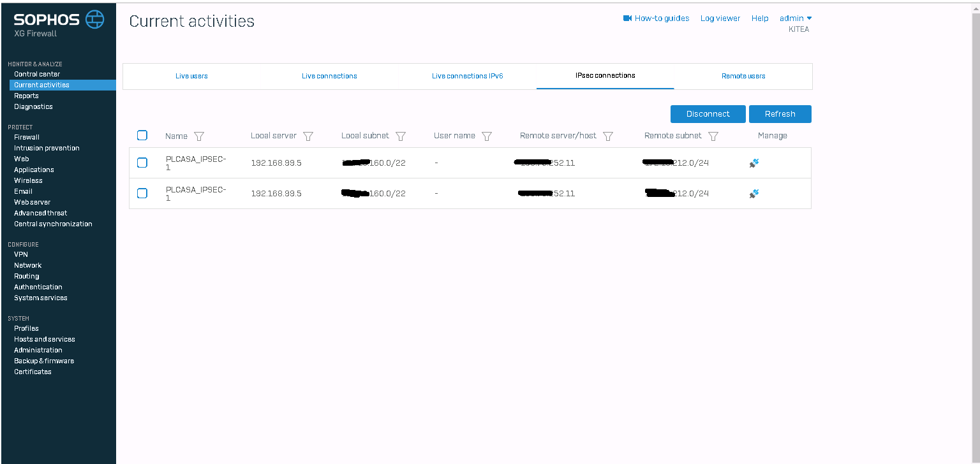
Task: Open the VPN configuration menu item
Action: (21, 254)
